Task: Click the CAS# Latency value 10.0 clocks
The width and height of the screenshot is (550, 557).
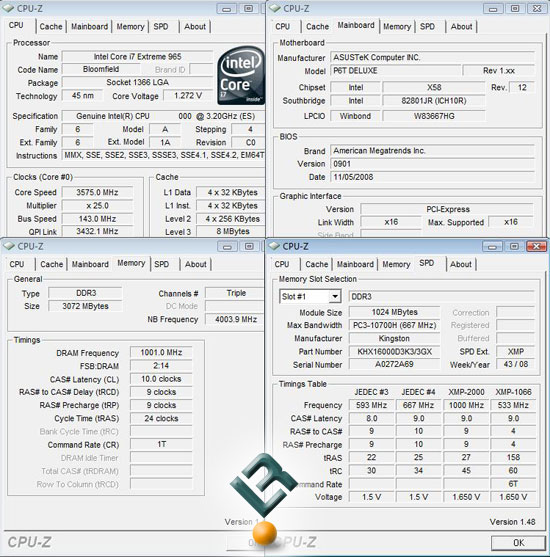Action: click(161, 379)
